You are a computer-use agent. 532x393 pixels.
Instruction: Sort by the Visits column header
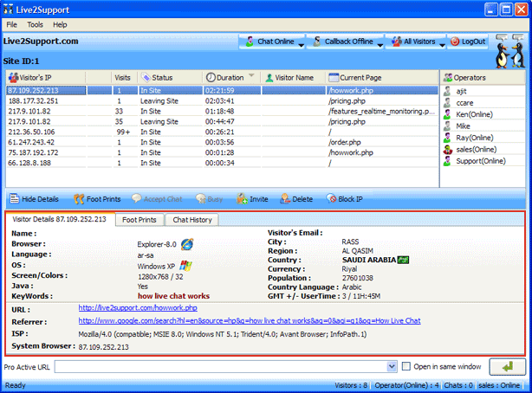click(122, 78)
